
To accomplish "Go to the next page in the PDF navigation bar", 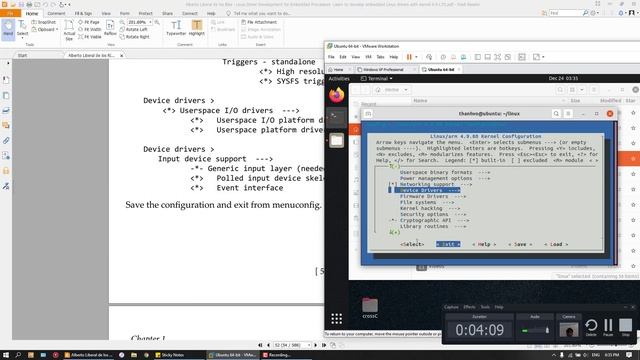I will (x=316, y=345).
